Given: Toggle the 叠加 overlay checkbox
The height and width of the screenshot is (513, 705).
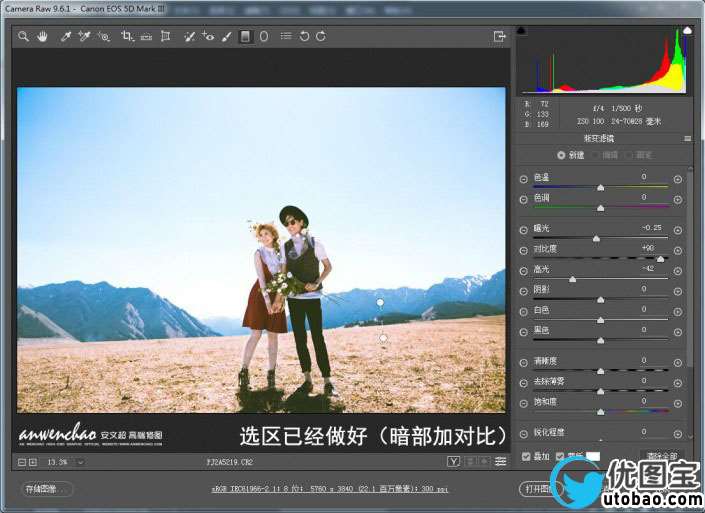Looking at the screenshot, I should coord(527,457).
